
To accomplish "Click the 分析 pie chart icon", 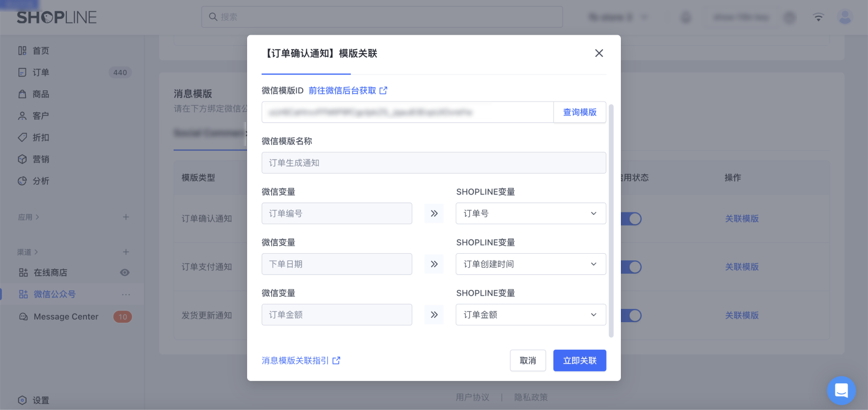I will 22,181.
